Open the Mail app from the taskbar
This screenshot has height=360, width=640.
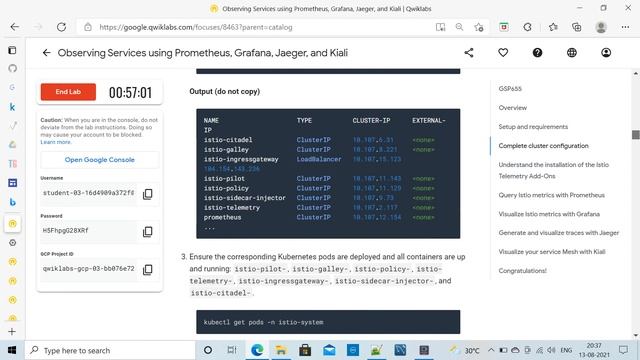click(329, 350)
